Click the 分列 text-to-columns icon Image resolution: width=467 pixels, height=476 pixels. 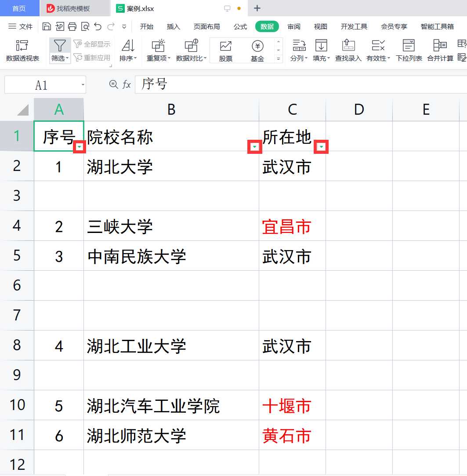[x=299, y=45]
